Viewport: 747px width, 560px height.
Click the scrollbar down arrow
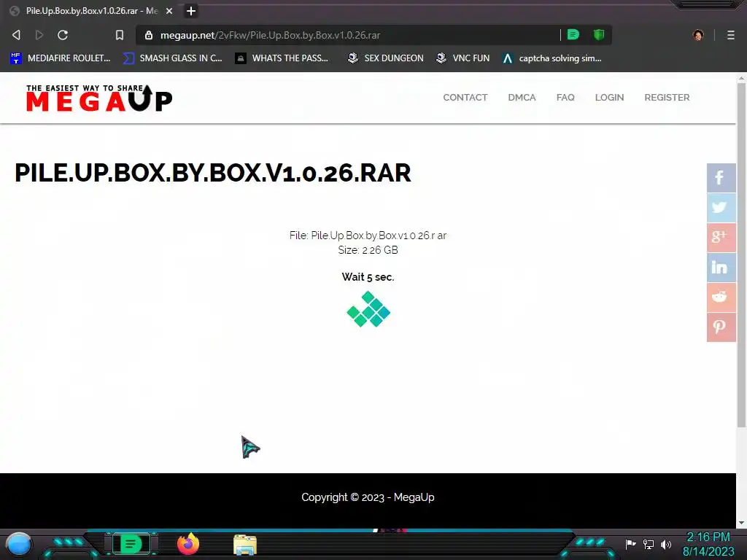(x=741, y=523)
